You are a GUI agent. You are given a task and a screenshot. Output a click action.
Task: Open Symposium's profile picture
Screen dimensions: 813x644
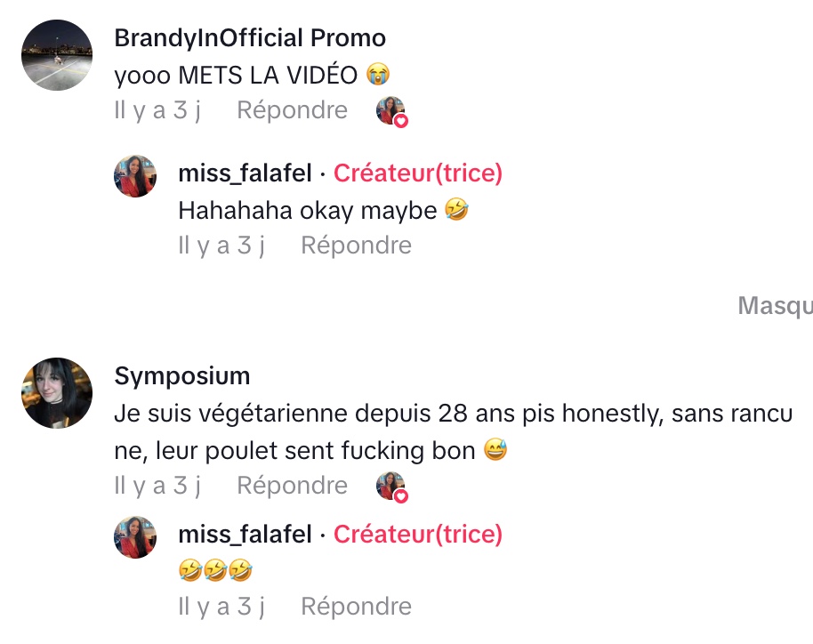[x=57, y=393]
